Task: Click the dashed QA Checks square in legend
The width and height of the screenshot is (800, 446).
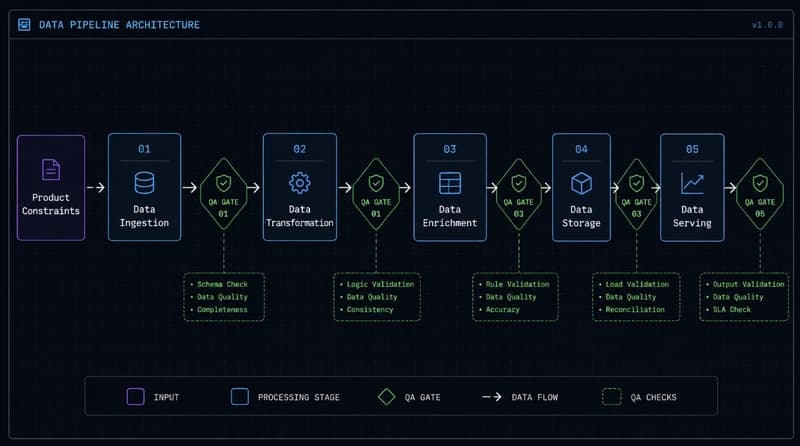Action: click(612, 397)
